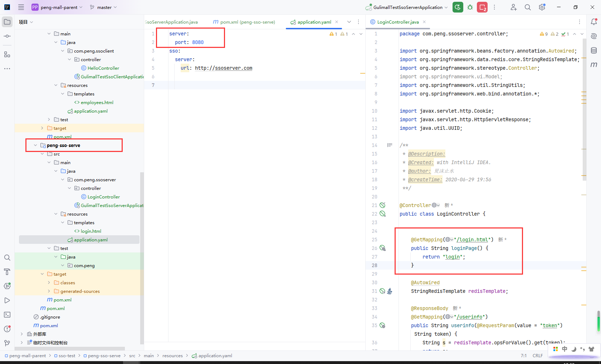Open the Build hammer tool window

pos(7,272)
